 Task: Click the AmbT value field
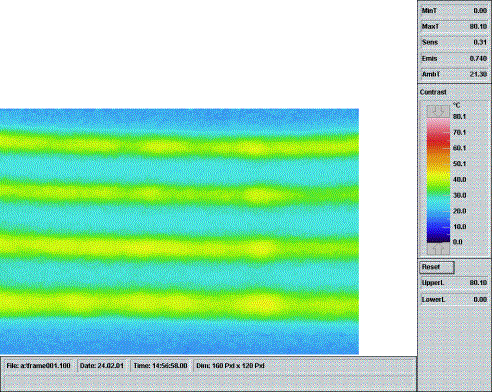pos(478,74)
